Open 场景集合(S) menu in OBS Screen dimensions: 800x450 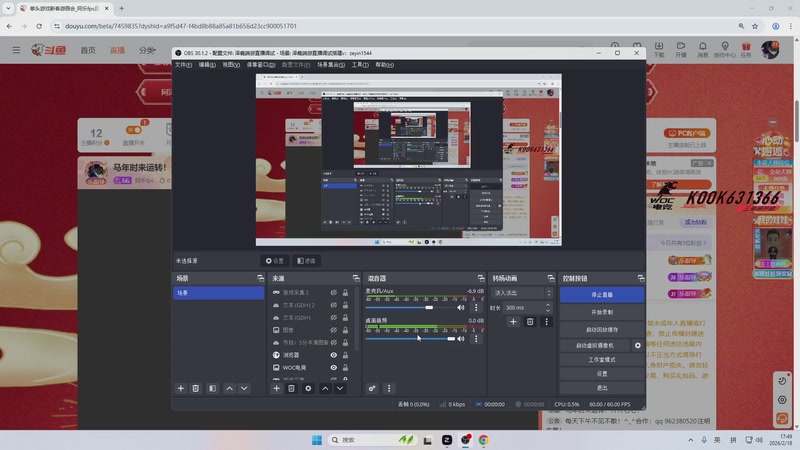point(331,65)
